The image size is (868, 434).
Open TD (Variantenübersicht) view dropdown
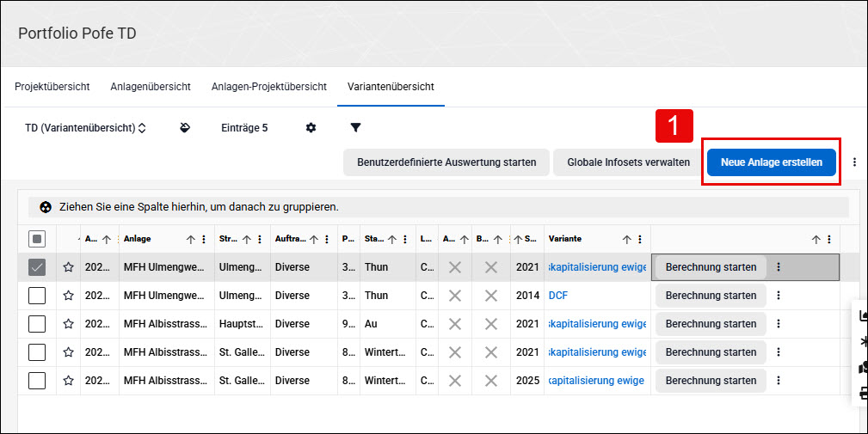click(85, 128)
